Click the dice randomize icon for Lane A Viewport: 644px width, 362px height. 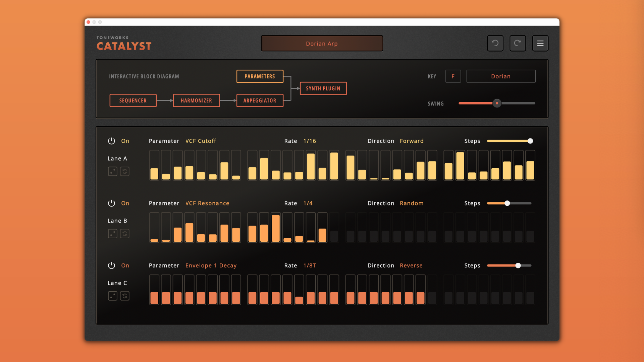113,171
